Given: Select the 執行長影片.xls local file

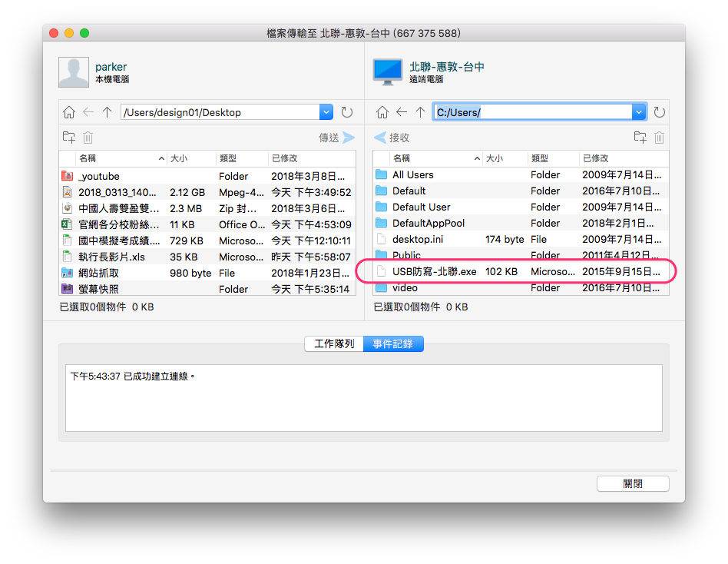Looking at the screenshot, I should (111, 257).
